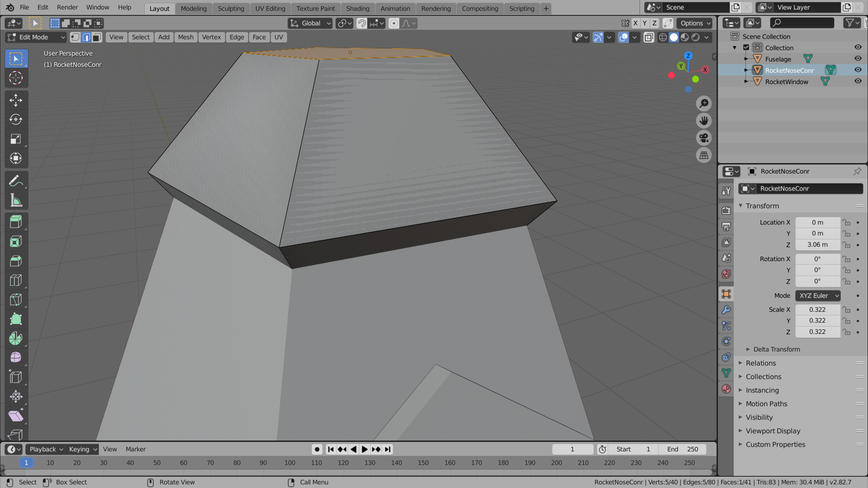The width and height of the screenshot is (868, 488).
Task: Open the XYZ Euler rotation mode dropdown
Action: pyautogui.click(x=817, y=296)
